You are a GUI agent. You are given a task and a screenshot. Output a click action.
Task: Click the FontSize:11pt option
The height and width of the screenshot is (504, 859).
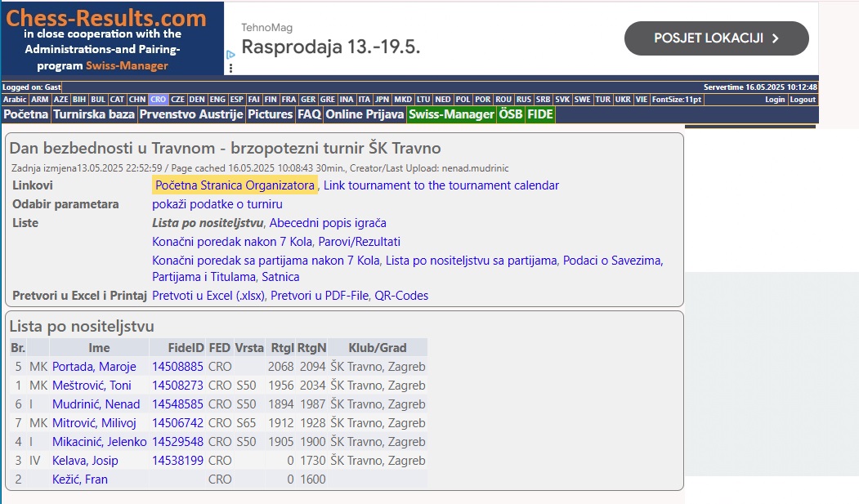(x=677, y=100)
